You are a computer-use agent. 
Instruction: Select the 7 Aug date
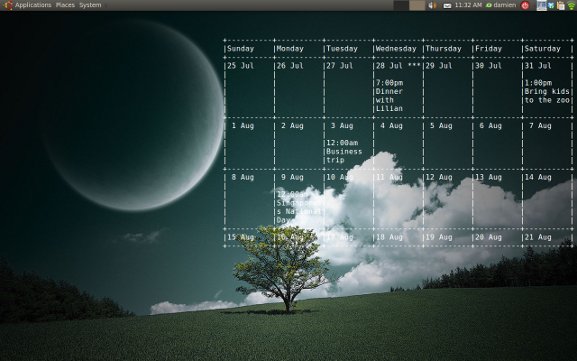[x=540, y=126]
